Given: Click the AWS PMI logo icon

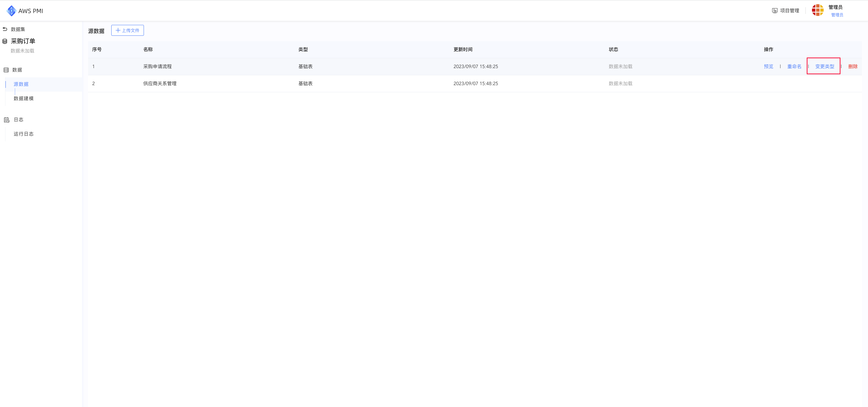Looking at the screenshot, I should [11, 11].
